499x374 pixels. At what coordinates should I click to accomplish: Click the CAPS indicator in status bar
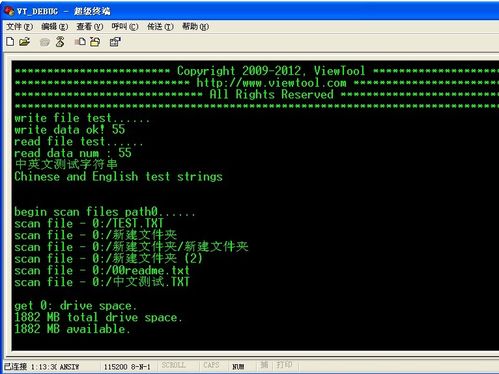coord(211,365)
